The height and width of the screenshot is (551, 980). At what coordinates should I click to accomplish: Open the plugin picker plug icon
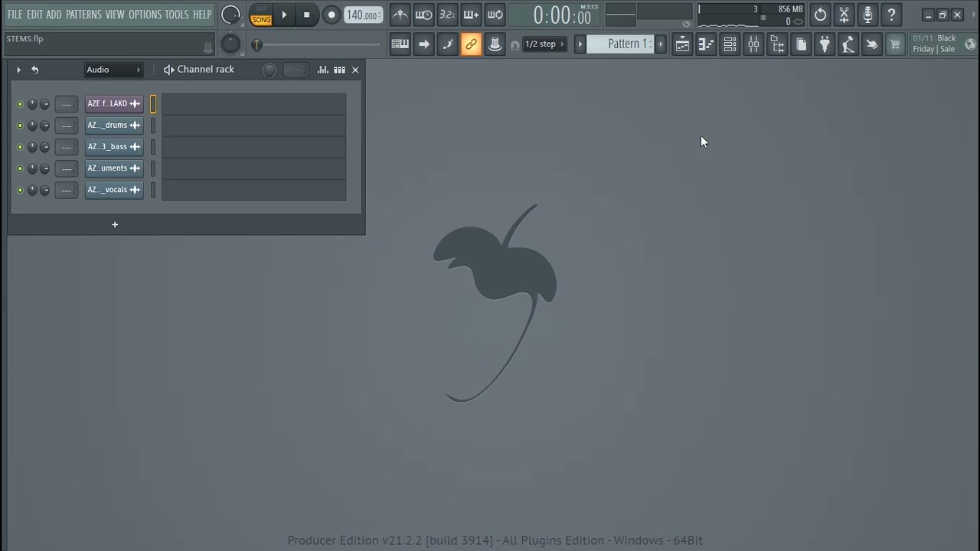pos(825,44)
